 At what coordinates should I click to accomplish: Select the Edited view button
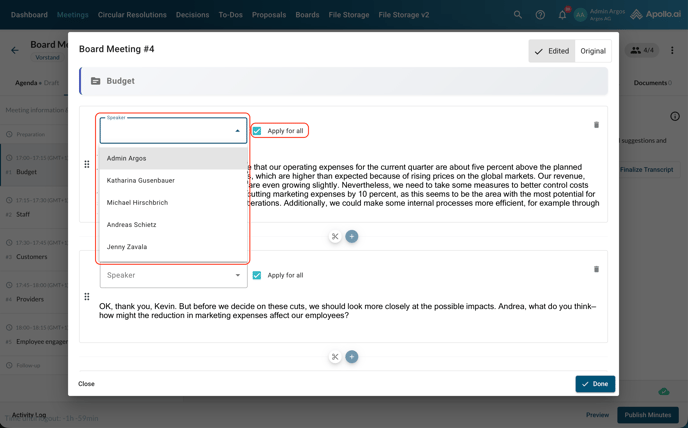tap(552, 51)
